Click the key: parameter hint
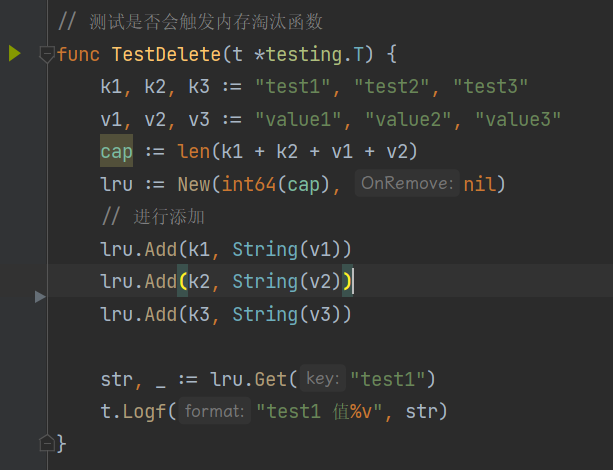This screenshot has width=613, height=470. pos(323,379)
